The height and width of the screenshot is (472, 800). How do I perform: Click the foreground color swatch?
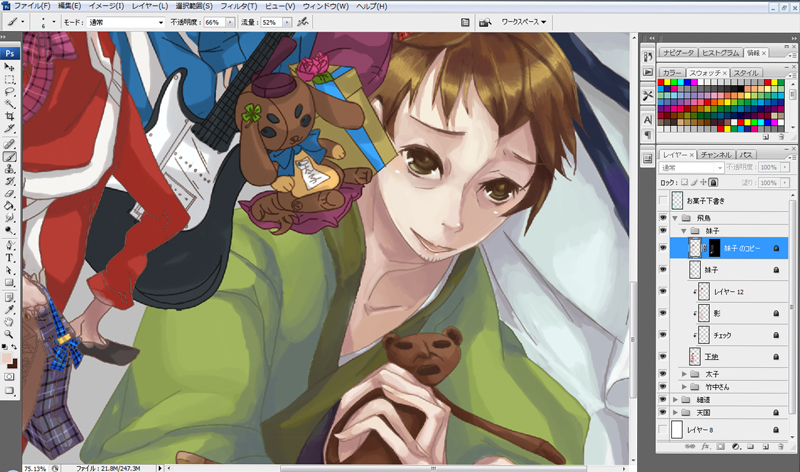(x=7, y=358)
